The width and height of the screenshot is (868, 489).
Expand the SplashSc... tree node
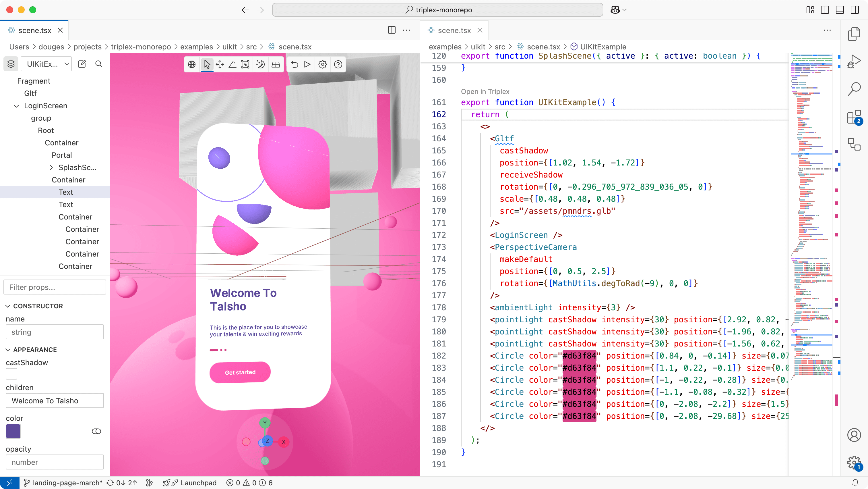coord(51,168)
